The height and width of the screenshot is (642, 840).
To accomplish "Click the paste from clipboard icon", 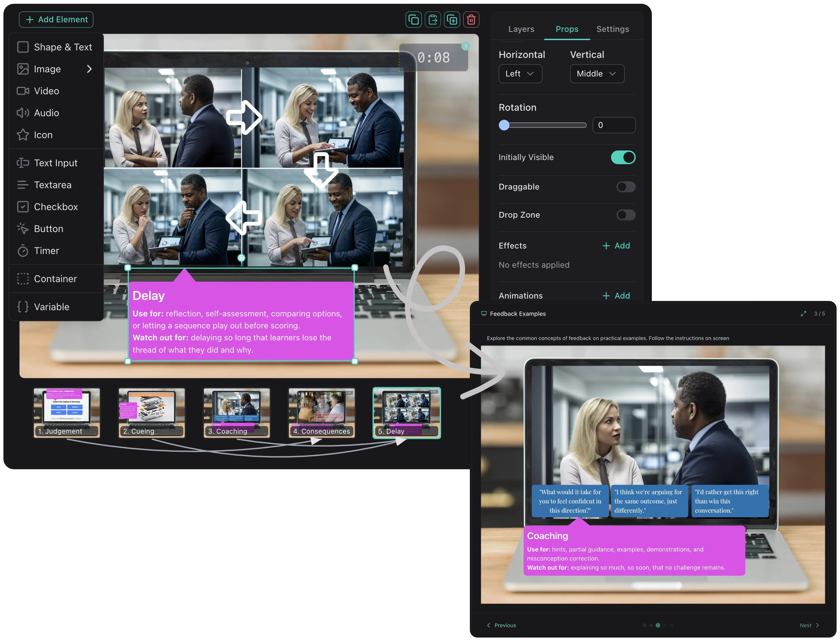I will tap(433, 20).
